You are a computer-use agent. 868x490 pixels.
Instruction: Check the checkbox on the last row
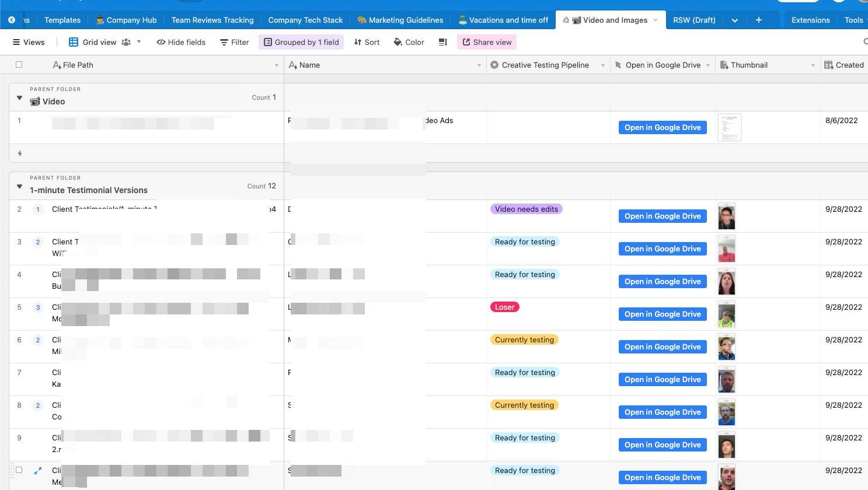pos(19,470)
